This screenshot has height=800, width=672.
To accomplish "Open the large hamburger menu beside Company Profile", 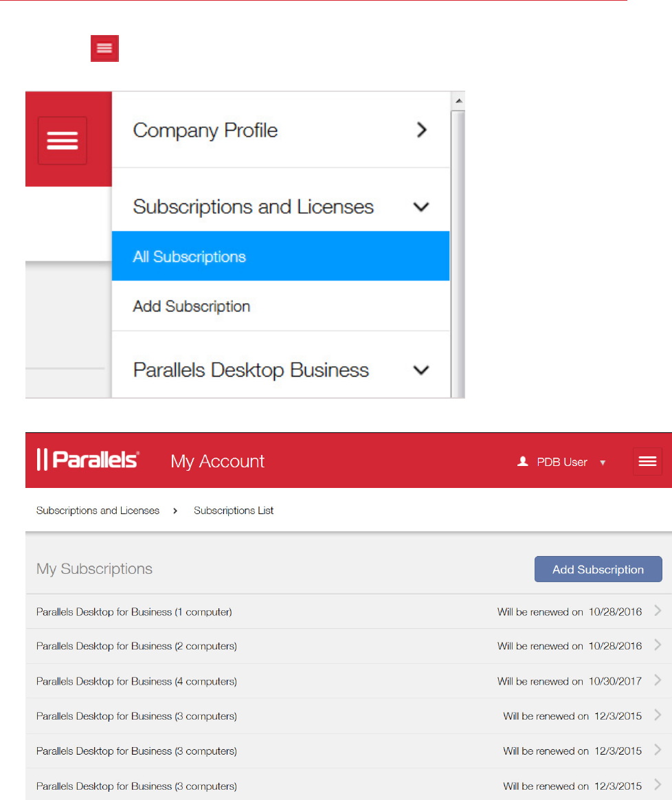I will click(x=62, y=140).
